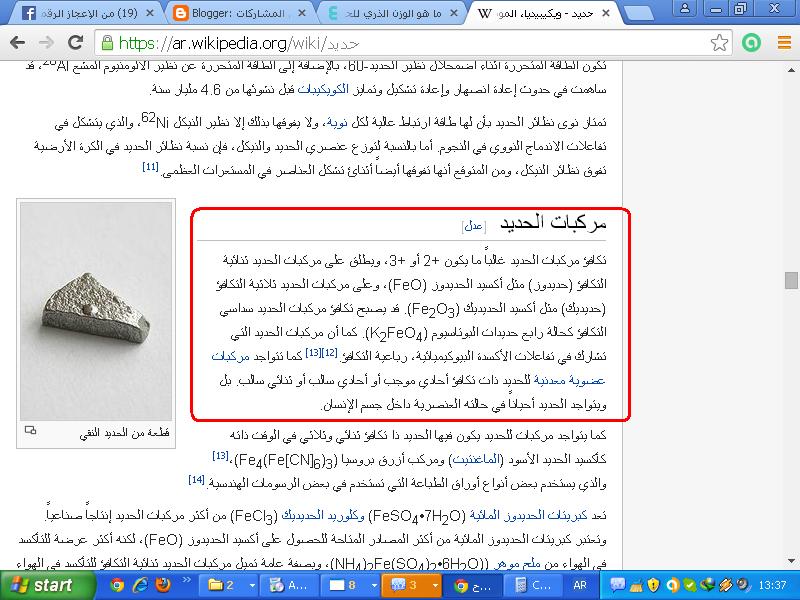Enlarge the pure iron piece photo
Image resolution: width=800 pixels, height=600 pixels.
[x=96, y=311]
